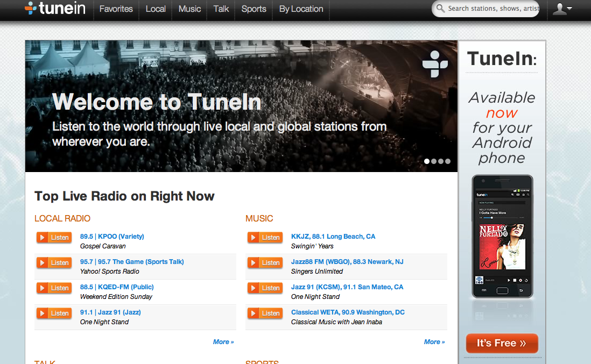Open 89.5 | KPOO (Variety) station link
The width and height of the screenshot is (591, 364).
[x=112, y=237]
